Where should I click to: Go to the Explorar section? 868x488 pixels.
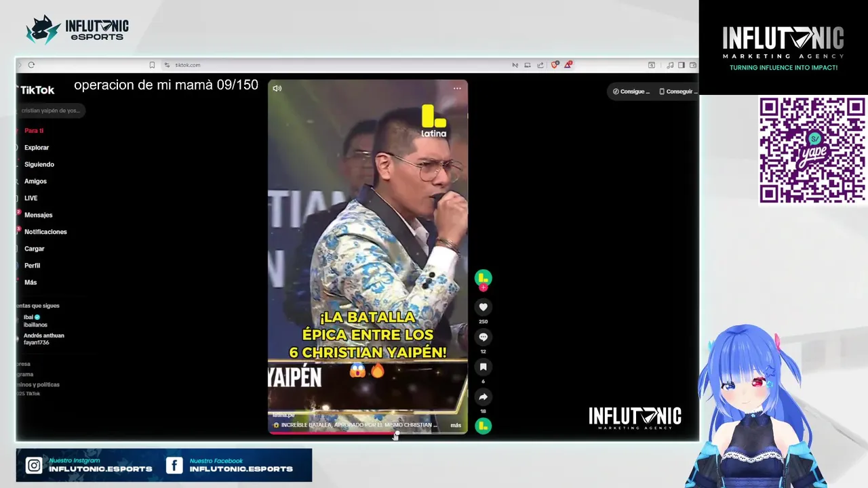coord(37,148)
